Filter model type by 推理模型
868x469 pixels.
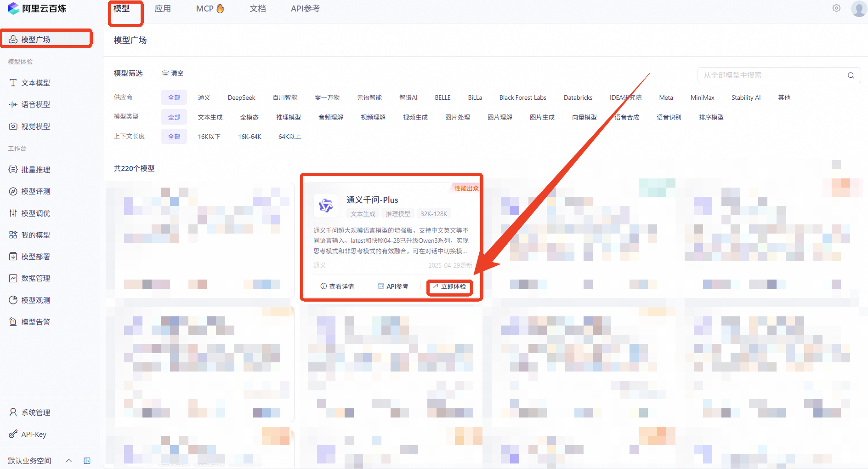coord(289,117)
